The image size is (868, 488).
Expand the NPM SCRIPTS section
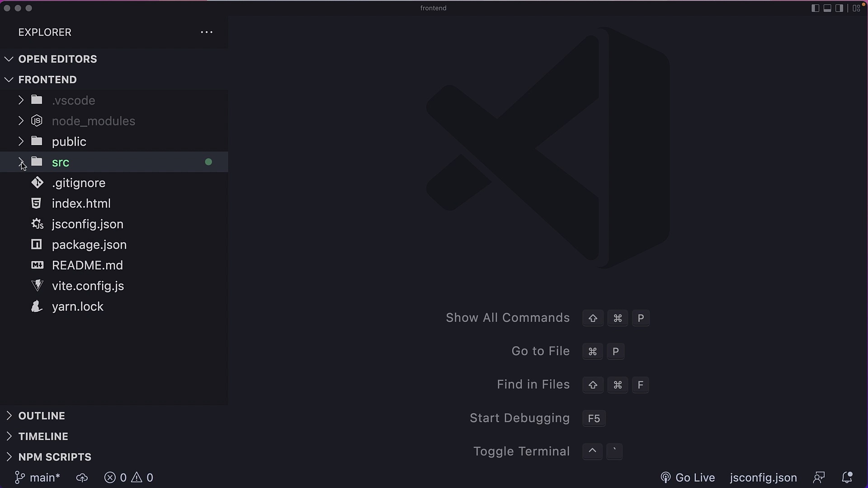click(54, 456)
